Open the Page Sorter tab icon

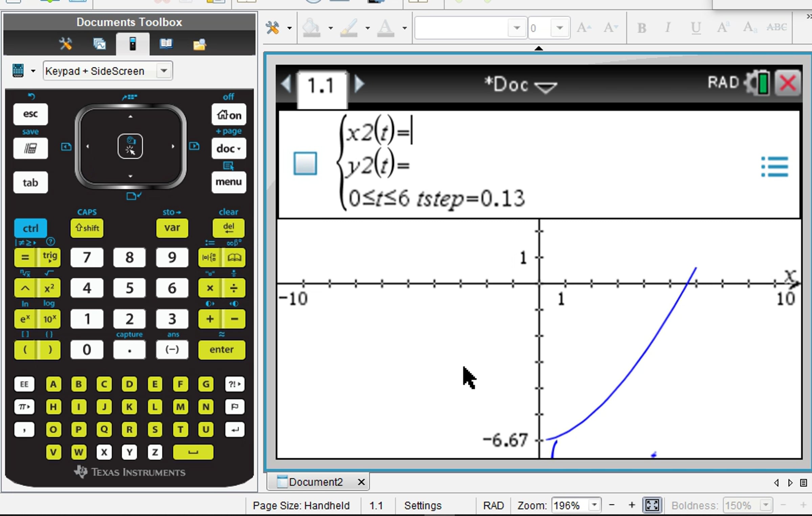pos(99,44)
